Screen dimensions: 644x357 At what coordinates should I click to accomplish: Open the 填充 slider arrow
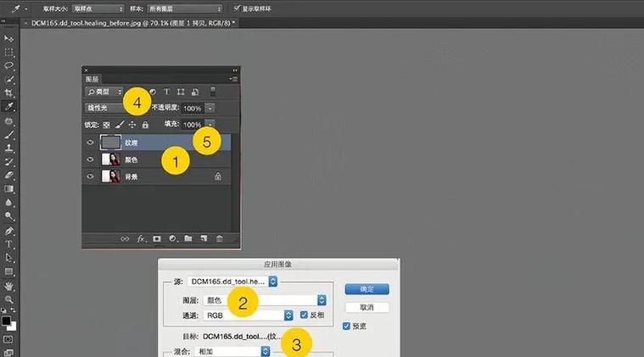[x=210, y=125]
